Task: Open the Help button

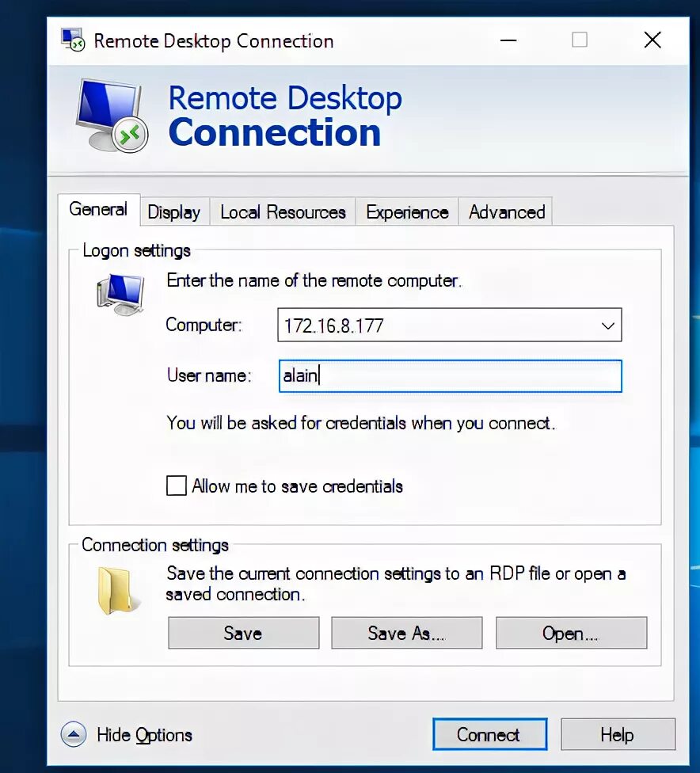Action: pyautogui.click(x=618, y=734)
